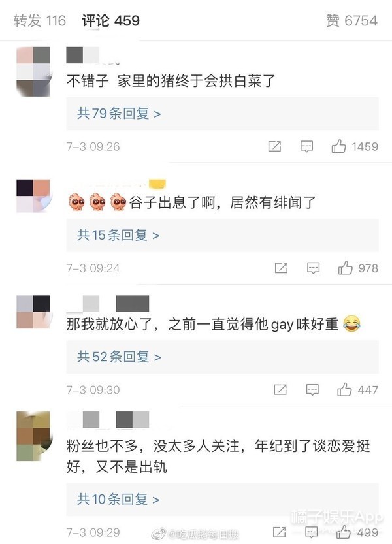Reply to the comment with 1459 likes
Viewport: 392px width, 544px height.
306,146
